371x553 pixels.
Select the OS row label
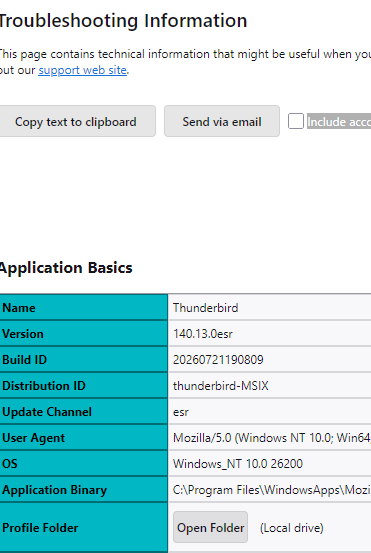[x=10, y=463]
